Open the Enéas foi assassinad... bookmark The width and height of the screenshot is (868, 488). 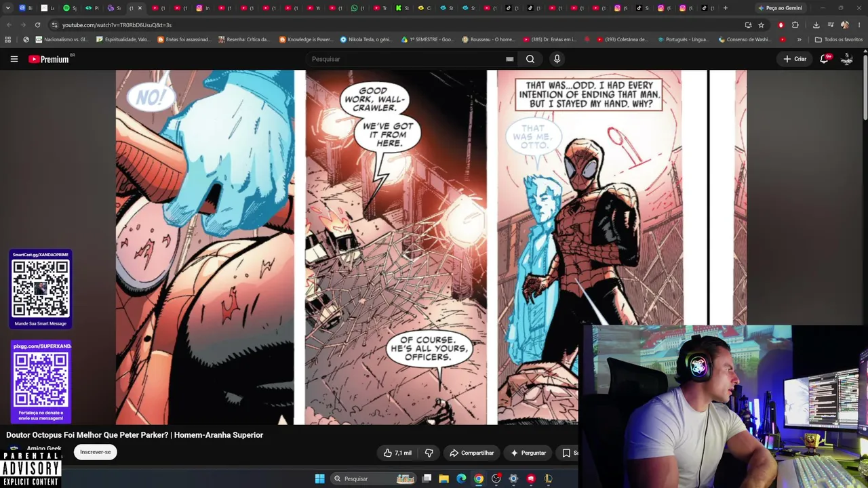184,39
